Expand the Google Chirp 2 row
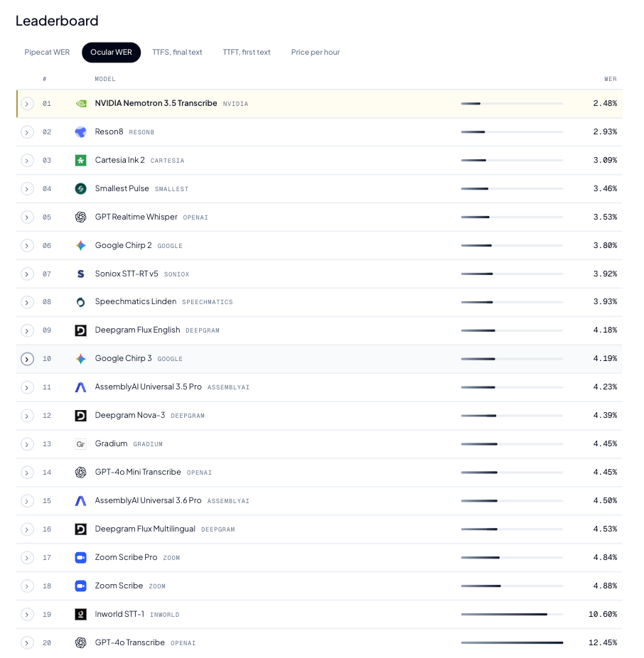This screenshot has width=644, height=658. [27, 245]
